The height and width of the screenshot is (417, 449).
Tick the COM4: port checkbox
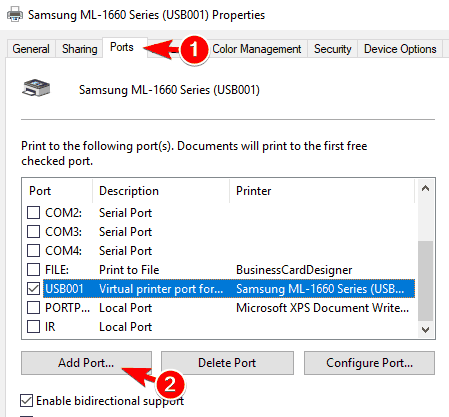point(33,250)
